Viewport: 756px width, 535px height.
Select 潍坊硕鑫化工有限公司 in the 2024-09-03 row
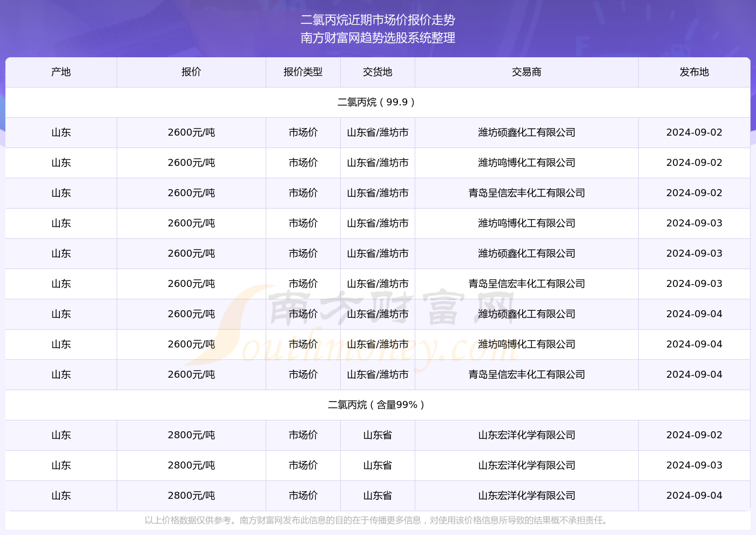(526, 253)
